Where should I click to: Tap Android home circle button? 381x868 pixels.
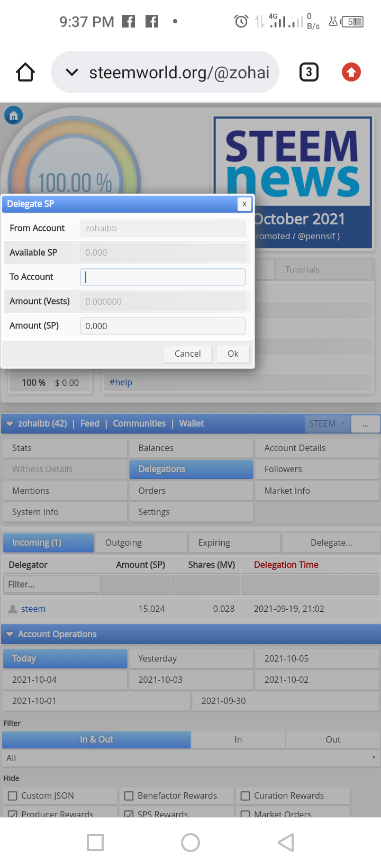(190, 843)
